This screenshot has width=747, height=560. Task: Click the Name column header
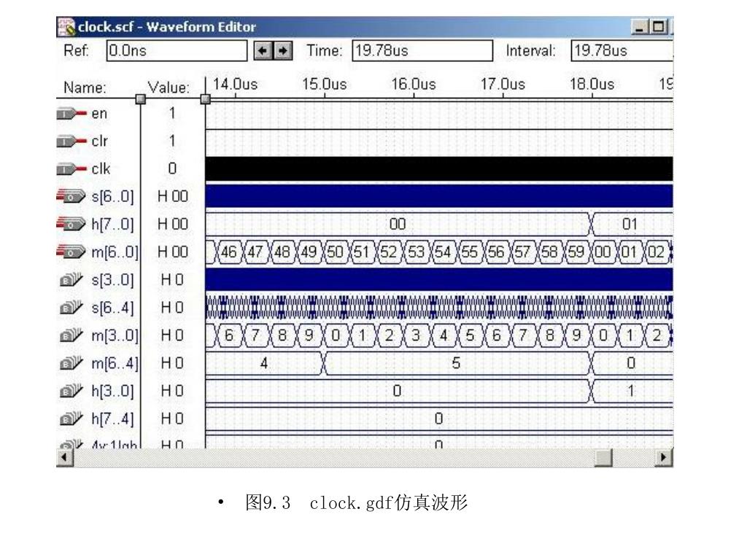(85, 87)
